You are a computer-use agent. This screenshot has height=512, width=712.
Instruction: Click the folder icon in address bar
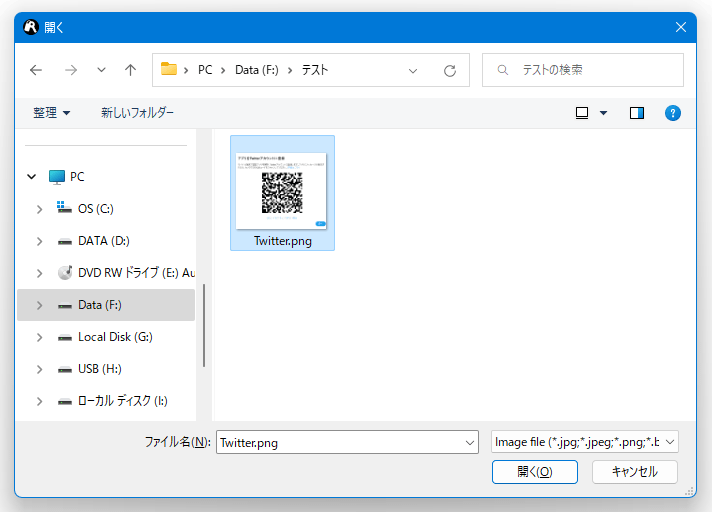[x=169, y=69]
